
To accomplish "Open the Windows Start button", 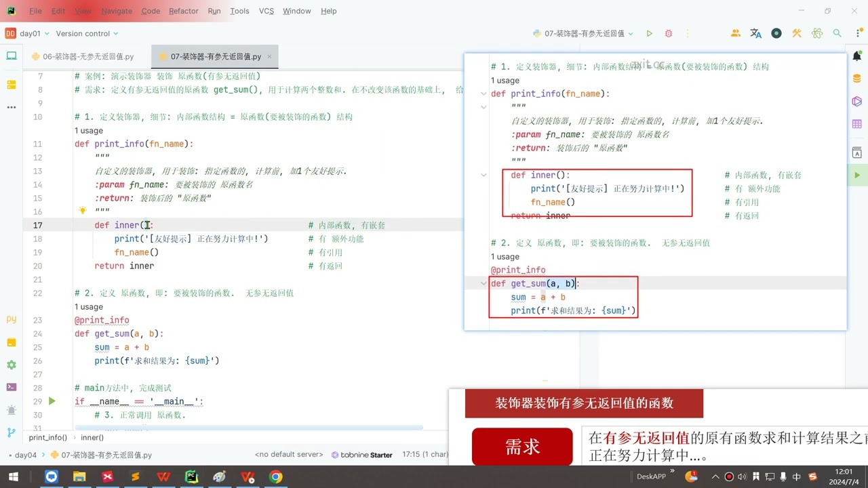I will [x=14, y=477].
